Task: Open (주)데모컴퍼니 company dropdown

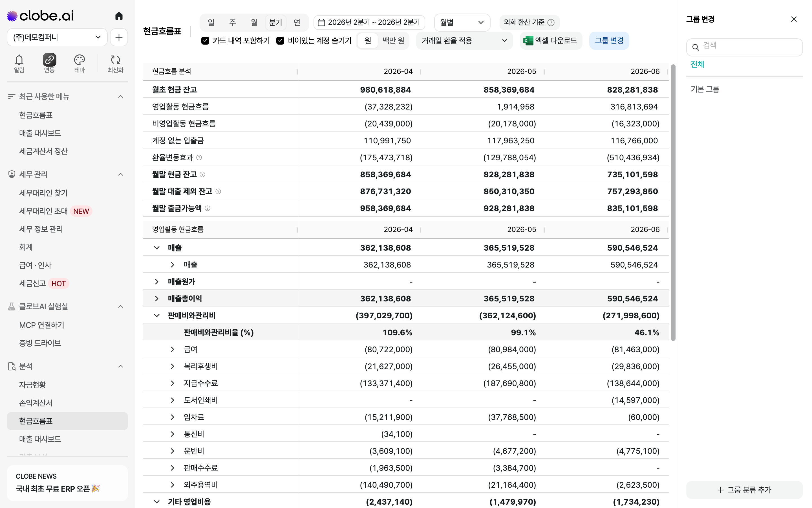Action: (57, 37)
